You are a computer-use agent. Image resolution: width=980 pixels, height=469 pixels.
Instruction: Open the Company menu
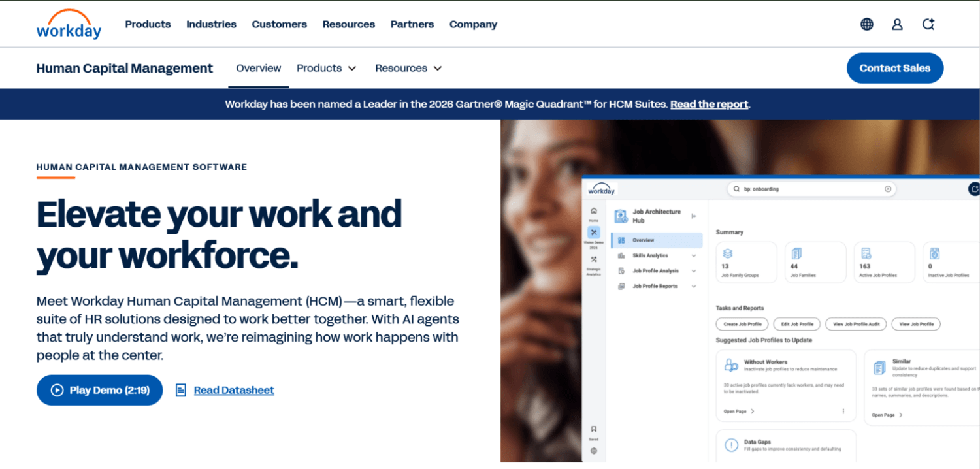click(x=473, y=24)
